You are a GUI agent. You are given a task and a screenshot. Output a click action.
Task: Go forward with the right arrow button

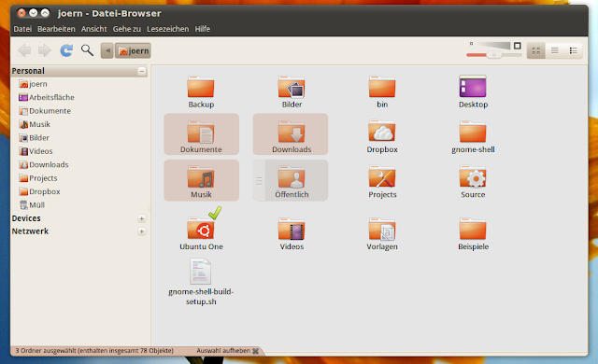(45, 50)
